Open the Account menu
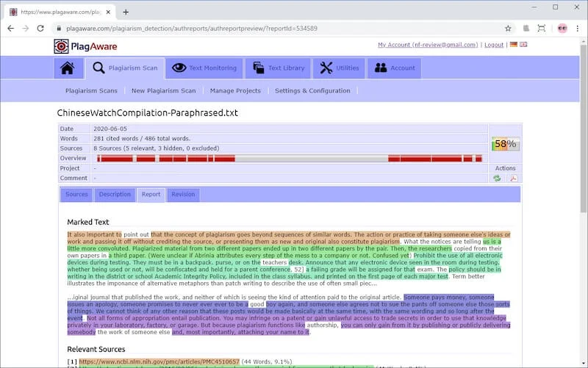 click(x=395, y=68)
